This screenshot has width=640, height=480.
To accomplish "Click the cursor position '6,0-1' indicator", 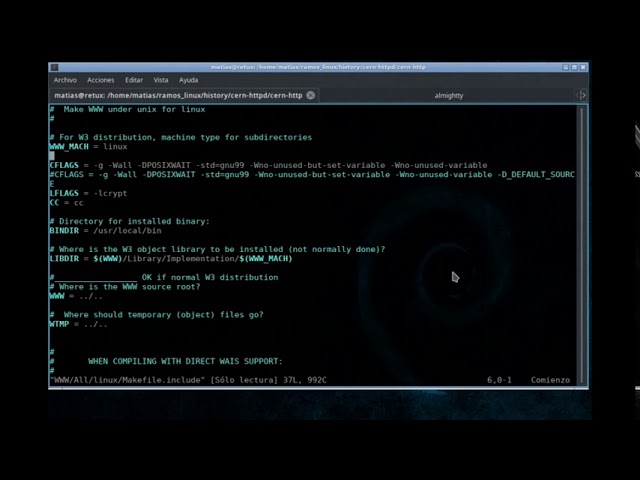I will [499, 380].
